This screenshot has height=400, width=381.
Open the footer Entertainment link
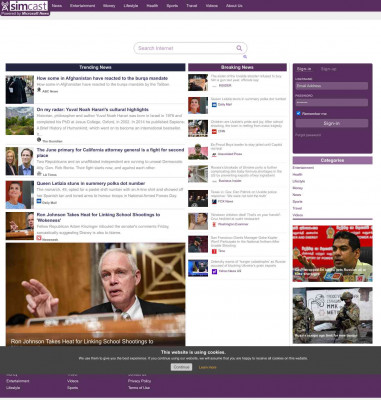point(18,381)
